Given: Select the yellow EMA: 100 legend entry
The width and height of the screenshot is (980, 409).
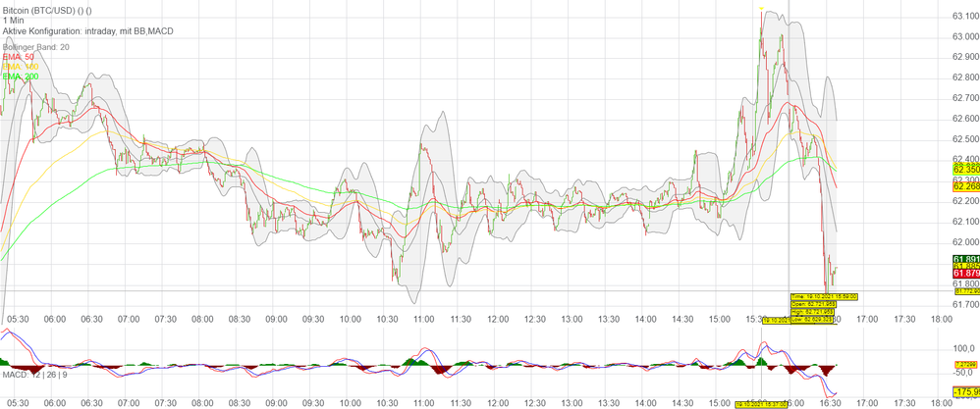Looking at the screenshot, I should tap(21, 66).
